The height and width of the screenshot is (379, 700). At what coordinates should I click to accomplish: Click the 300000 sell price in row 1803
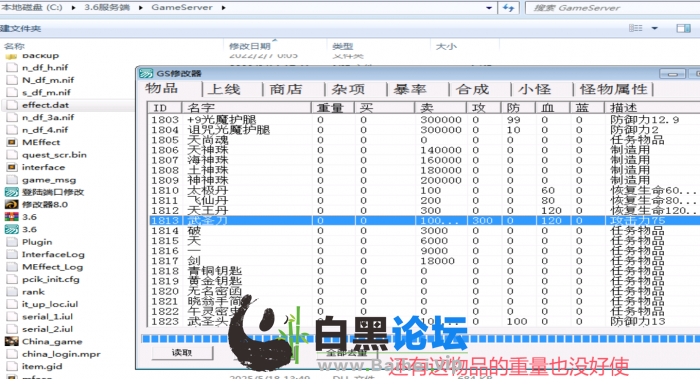pyautogui.click(x=441, y=120)
